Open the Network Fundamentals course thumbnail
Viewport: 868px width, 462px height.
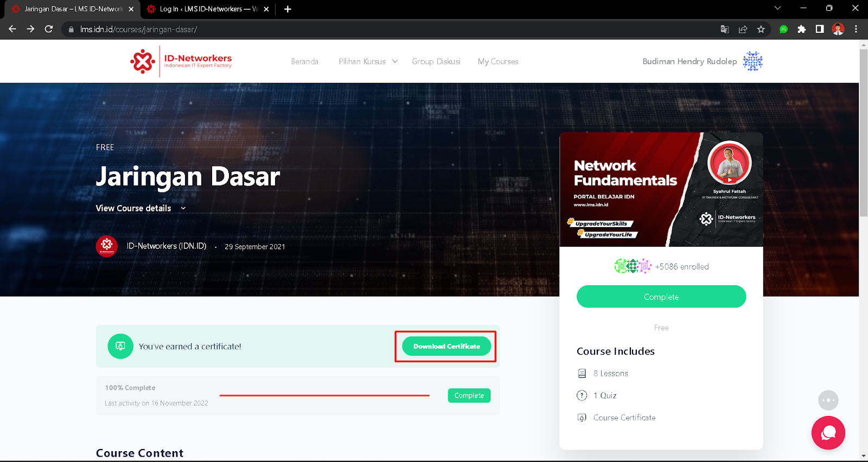[661, 189]
